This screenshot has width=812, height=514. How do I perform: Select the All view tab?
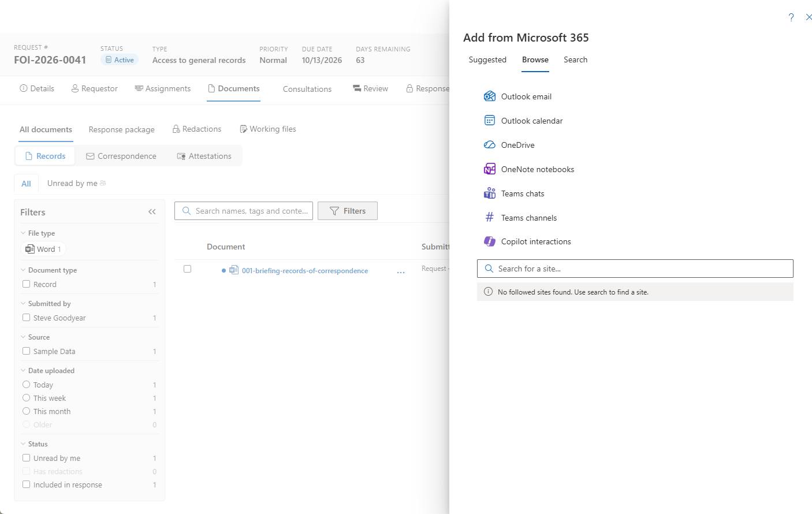point(26,184)
